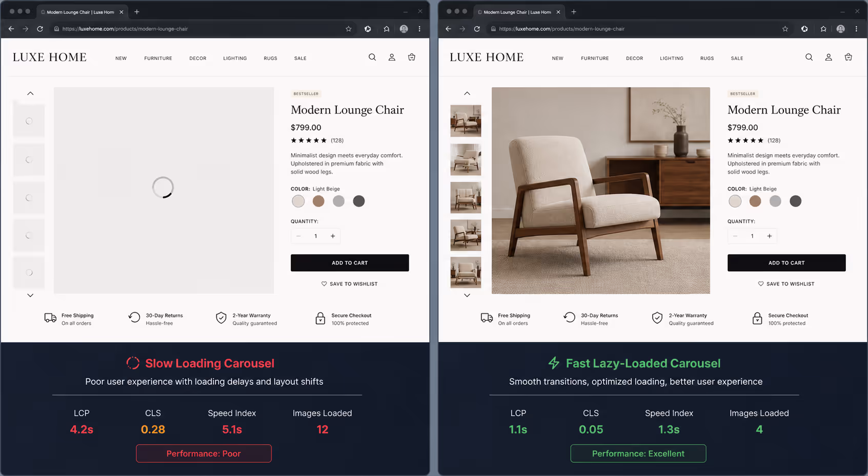Open DECOR menu in left window
This screenshot has width=868, height=476.
click(x=198, y=58)
